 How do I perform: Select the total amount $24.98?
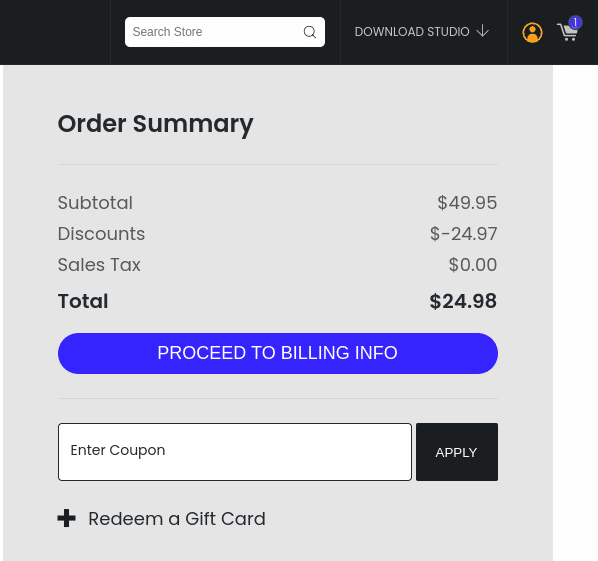pyautogui.click(x=463, y=301)
